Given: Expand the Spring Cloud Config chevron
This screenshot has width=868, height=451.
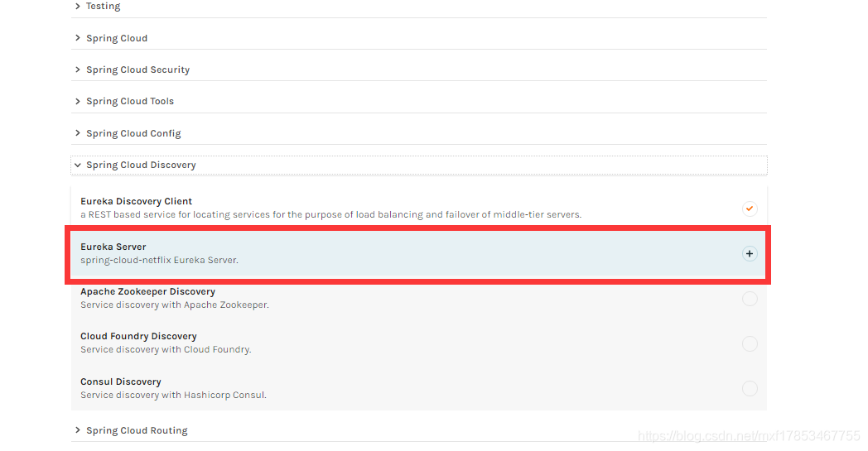Looking at the screenshot, I should click(78, 132).
